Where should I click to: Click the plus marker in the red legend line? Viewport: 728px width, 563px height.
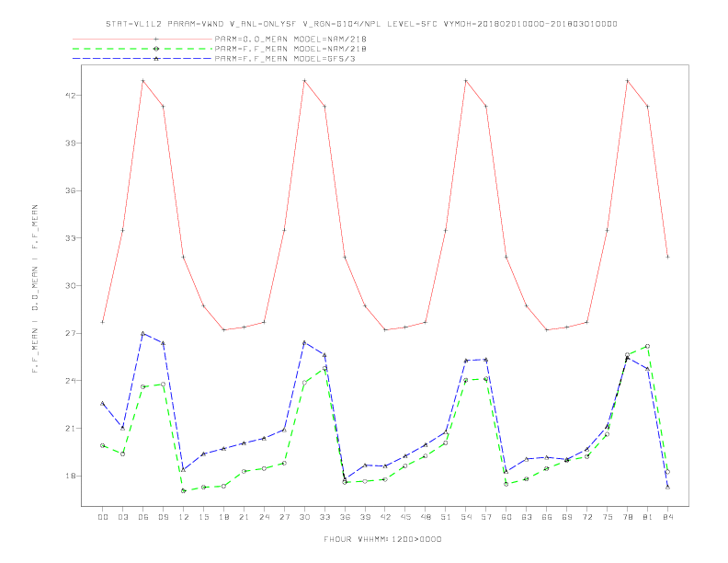coord(156,39)
